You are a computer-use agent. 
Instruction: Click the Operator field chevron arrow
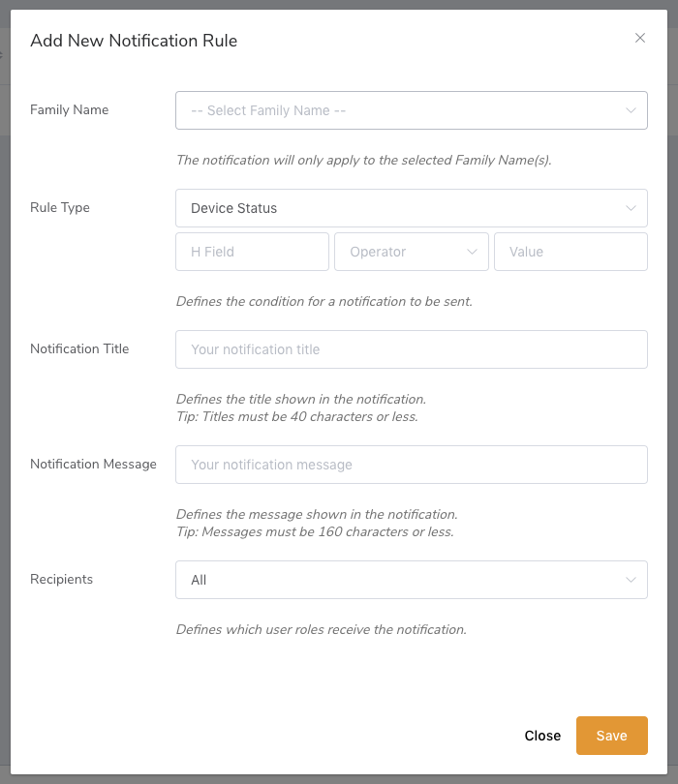tap(472, 252)
